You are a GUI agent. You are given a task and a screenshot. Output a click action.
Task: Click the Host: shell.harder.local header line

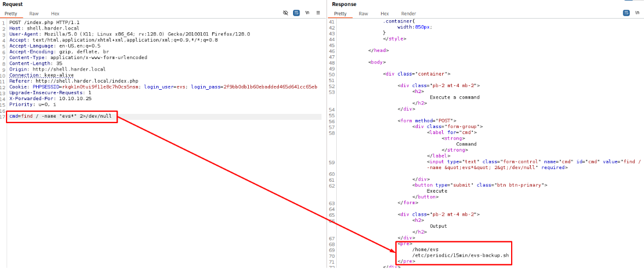tap(44, 28)
